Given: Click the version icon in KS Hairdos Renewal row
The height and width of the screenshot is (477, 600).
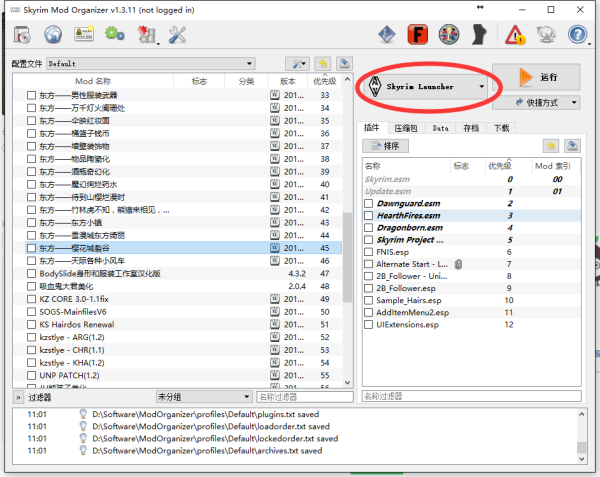Looking at the screenshot, I should [275, 324].
